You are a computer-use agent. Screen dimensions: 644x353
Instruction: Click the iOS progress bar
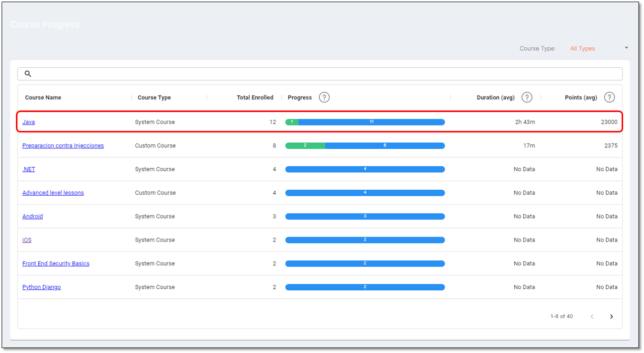point(365,240)
